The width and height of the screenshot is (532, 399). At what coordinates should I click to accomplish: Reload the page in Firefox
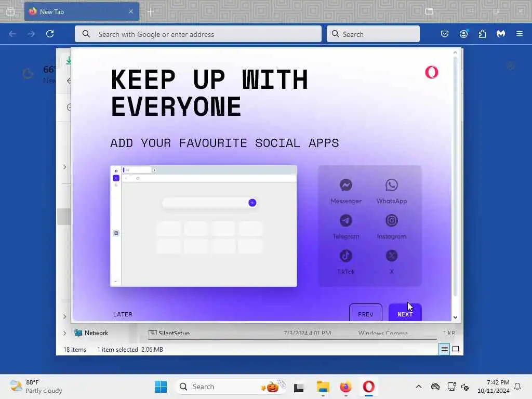pos(50,34)
